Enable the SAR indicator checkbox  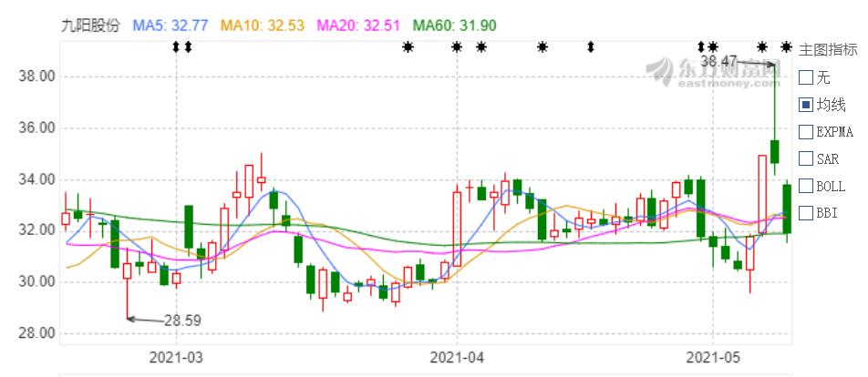[806, 158]
